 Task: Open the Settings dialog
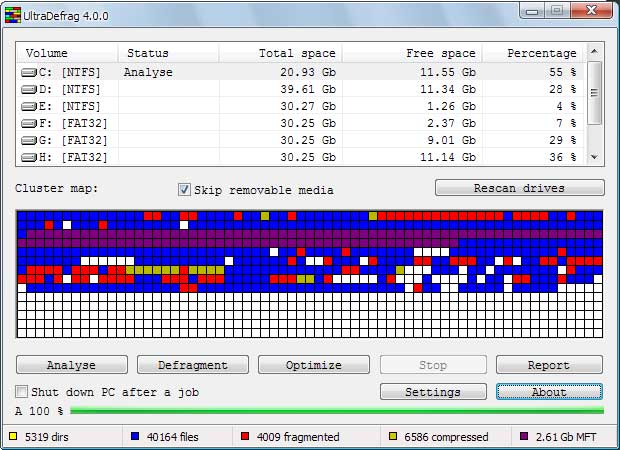coord(433,392)
